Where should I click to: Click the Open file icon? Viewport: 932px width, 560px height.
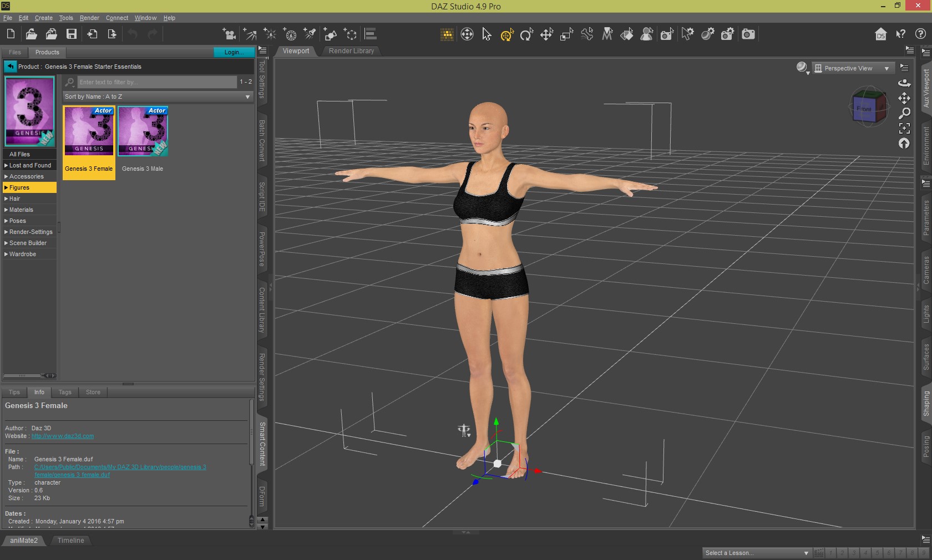coord(31,34)
